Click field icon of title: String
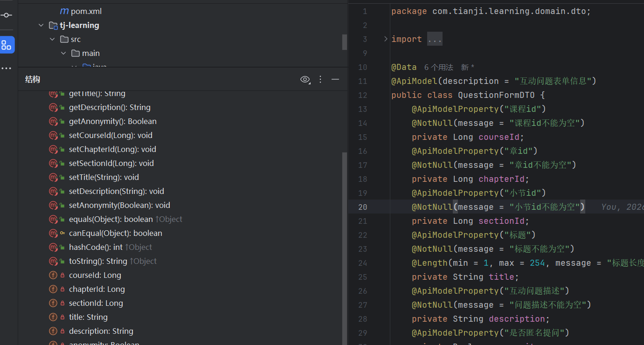The width and height of the screenshot is (644, 345). 53,317
